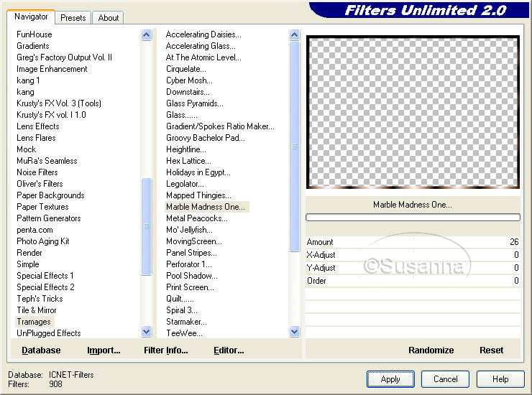Click the filter preview image

tap(413, 112)
